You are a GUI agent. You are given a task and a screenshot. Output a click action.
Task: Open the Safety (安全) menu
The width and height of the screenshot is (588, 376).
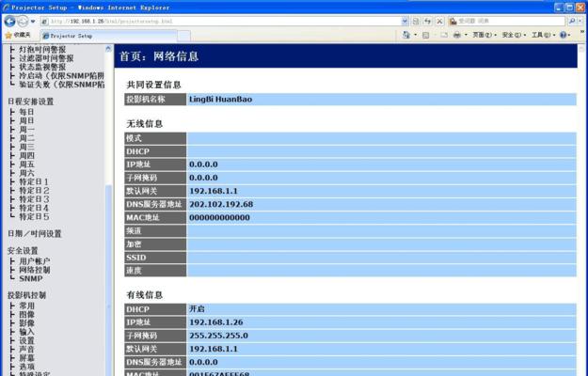click(514, 35)
